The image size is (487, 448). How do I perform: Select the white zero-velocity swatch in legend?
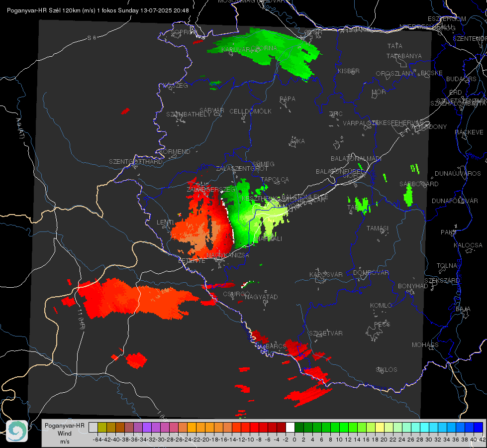290,428
